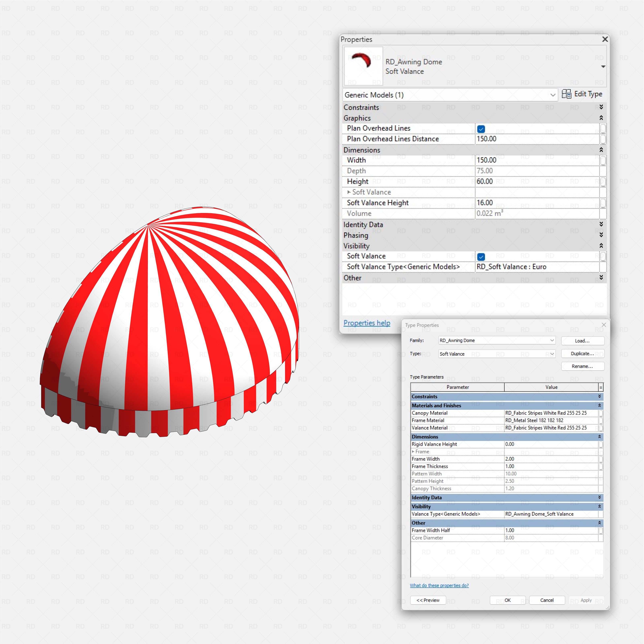This screenshot has width=644, height=644.
Task: Collapse the Other group in Type Parameters
Action: tap(599, 523)
